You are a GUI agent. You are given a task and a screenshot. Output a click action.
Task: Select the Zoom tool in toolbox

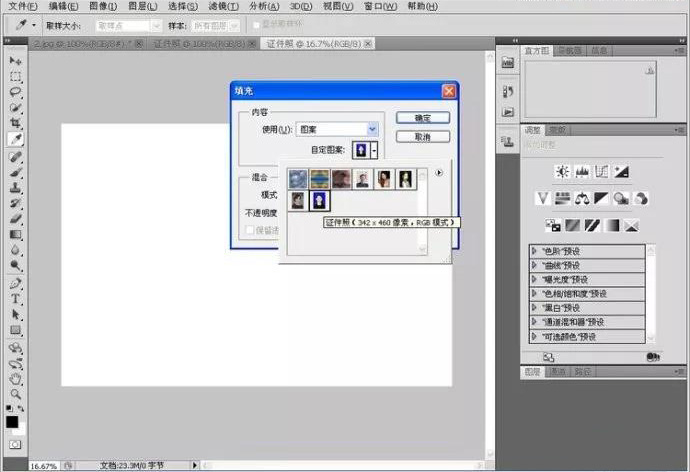coord(16,393)
